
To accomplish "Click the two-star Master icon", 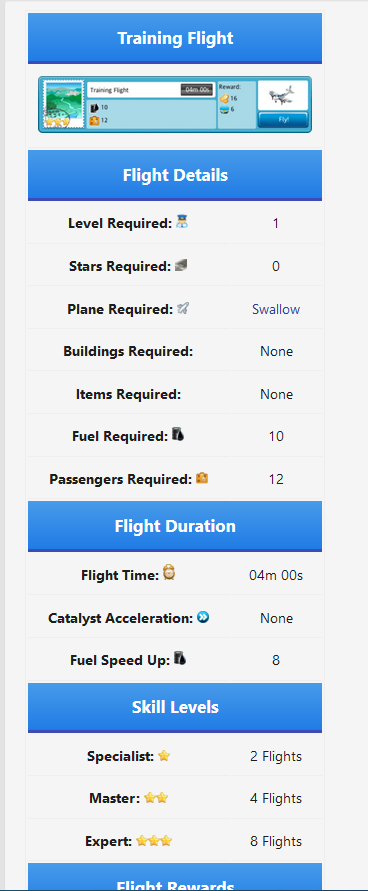I will pos(156,798).
